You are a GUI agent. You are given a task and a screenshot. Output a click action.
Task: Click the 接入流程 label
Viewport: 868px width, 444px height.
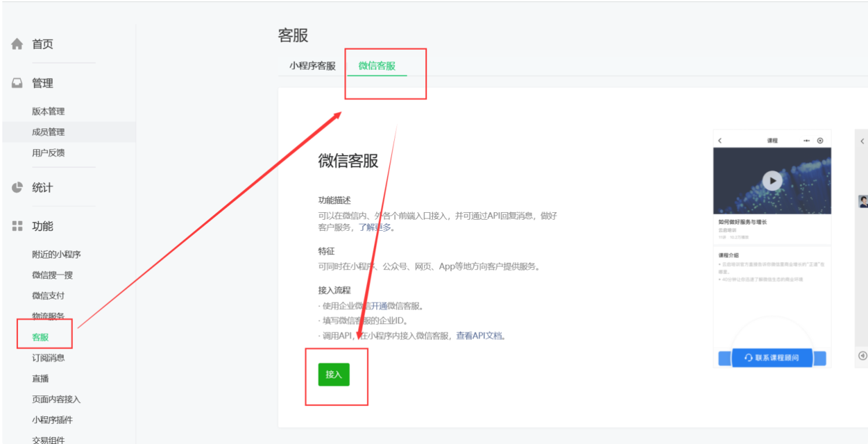334,290
